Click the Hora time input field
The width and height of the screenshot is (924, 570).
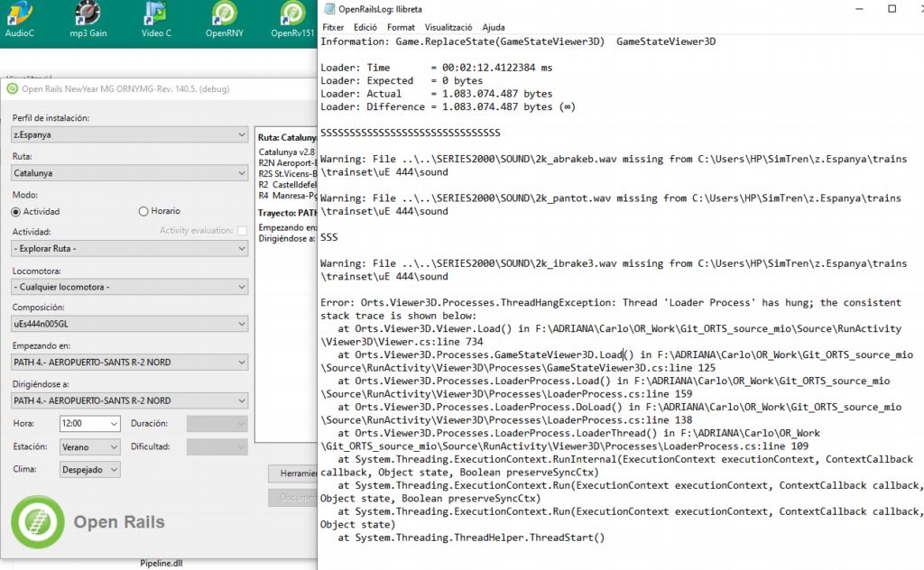81,423
